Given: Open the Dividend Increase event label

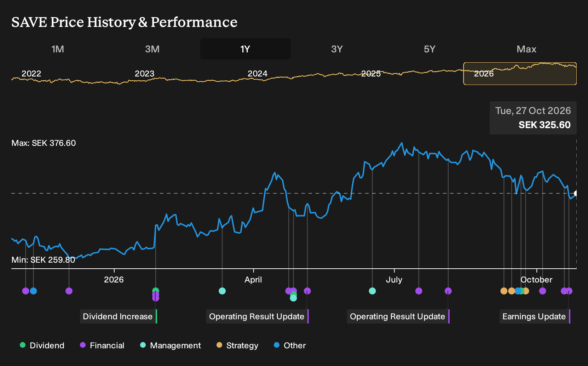Looking at the screenshot, I should coord(119,316).
